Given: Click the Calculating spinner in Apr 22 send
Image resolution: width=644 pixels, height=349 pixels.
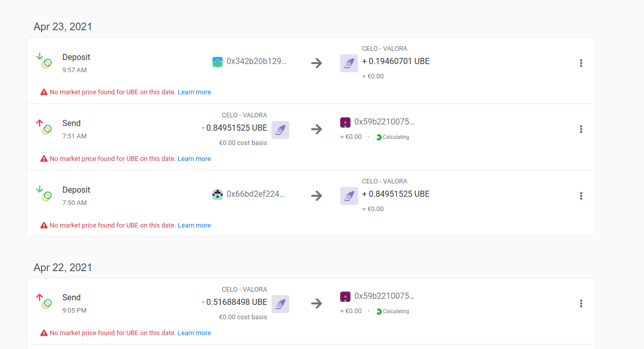Looking at the screenshot, I should [x=379, y=311].
